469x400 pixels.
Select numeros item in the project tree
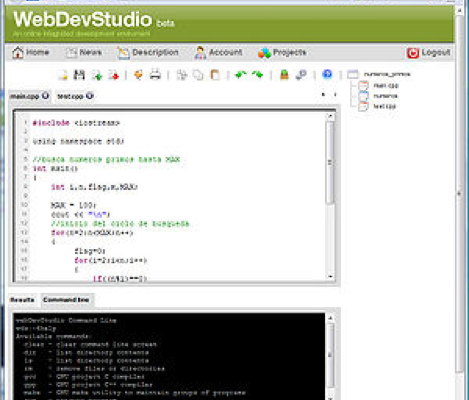point(385,96)
